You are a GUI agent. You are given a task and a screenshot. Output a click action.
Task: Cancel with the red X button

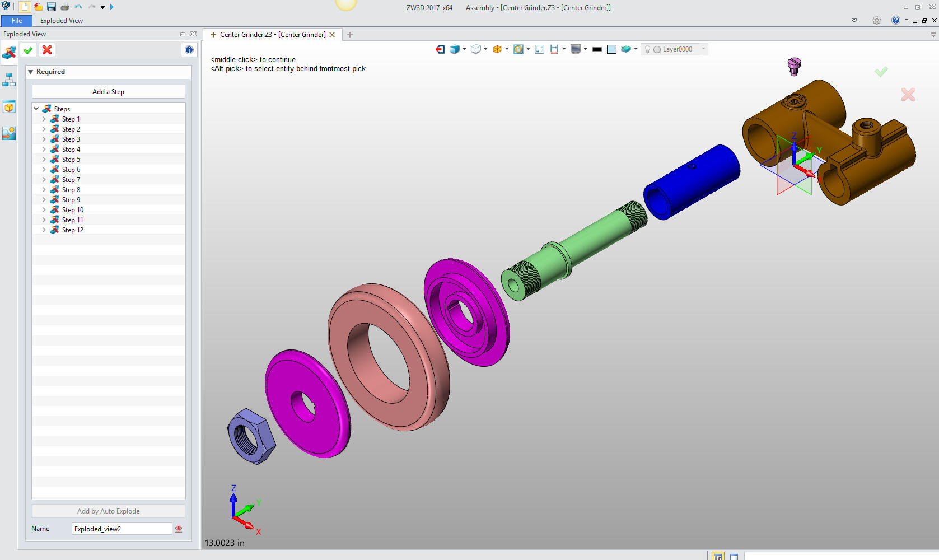[47, 50]
